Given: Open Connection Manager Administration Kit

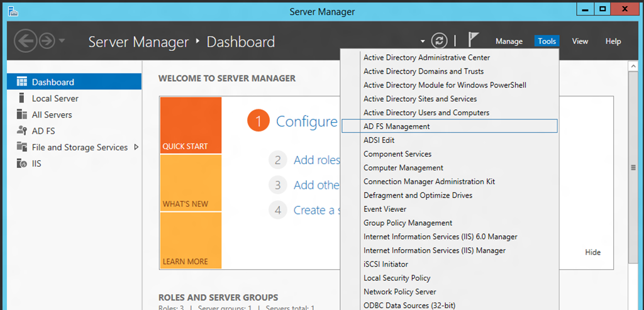Looking at the screenshot, I should 450,182.
